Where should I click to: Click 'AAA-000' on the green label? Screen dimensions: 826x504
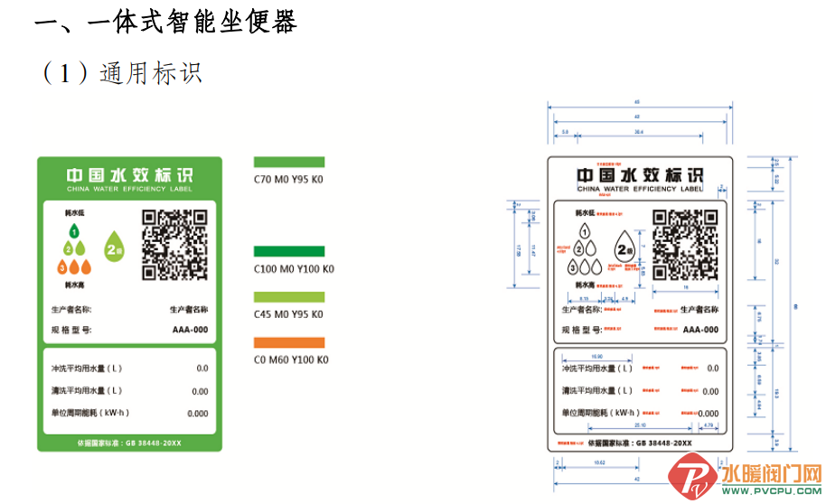click(190, 330)
